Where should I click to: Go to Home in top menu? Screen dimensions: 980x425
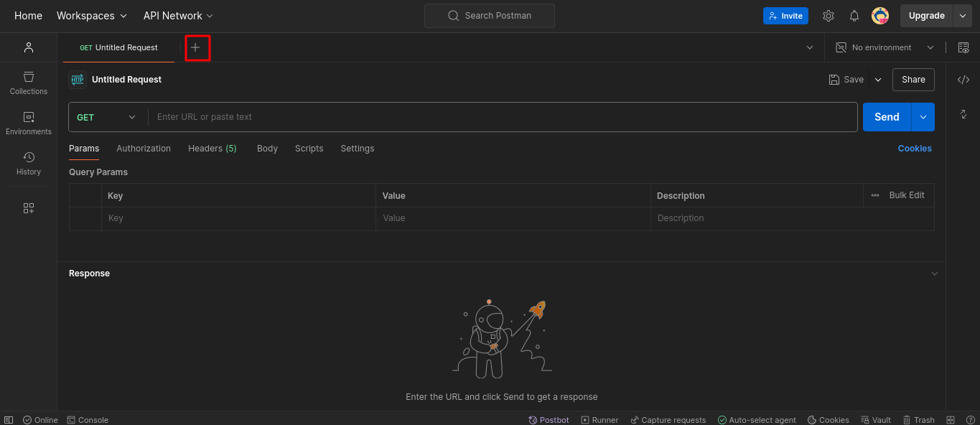point(28,16)
